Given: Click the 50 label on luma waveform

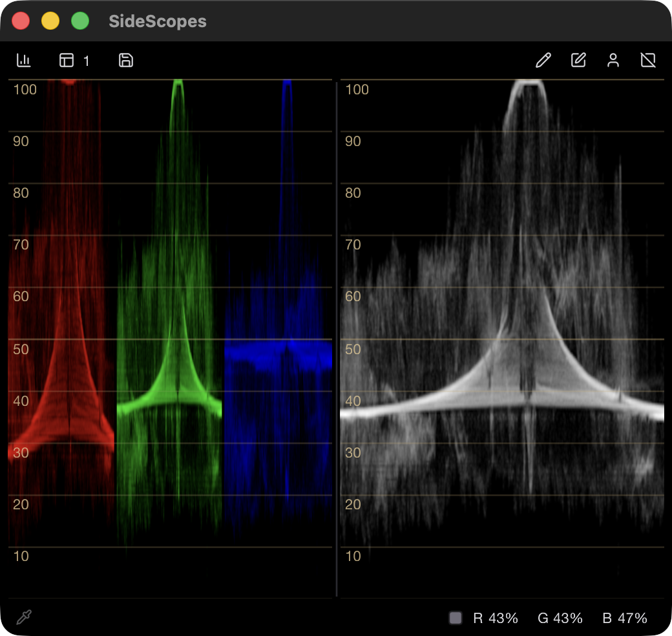Looking at the screenshot, I should pos(353,349).
